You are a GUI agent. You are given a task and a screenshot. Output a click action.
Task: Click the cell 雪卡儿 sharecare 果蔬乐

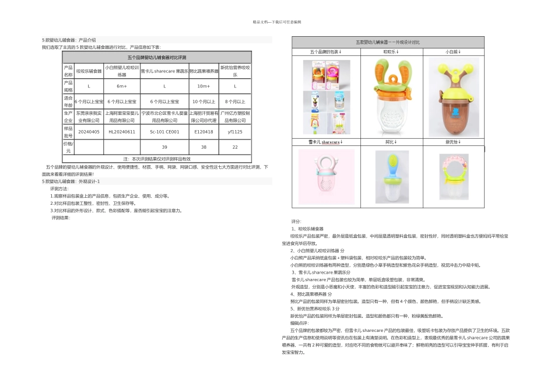click(164, 71)
